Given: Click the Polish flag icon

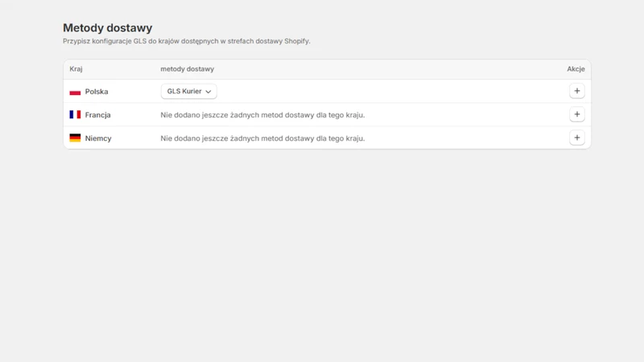Looking at the screenshot, I should (75, 92).
